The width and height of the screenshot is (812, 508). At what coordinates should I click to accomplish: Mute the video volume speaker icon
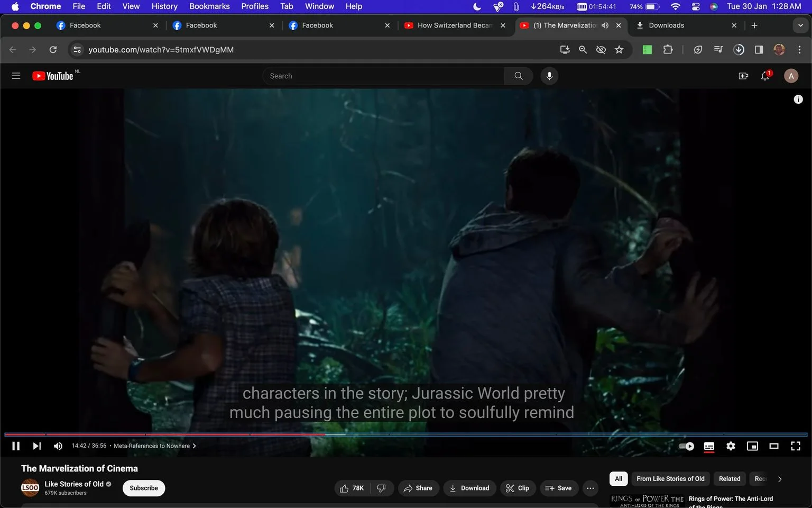coord(58,446)
